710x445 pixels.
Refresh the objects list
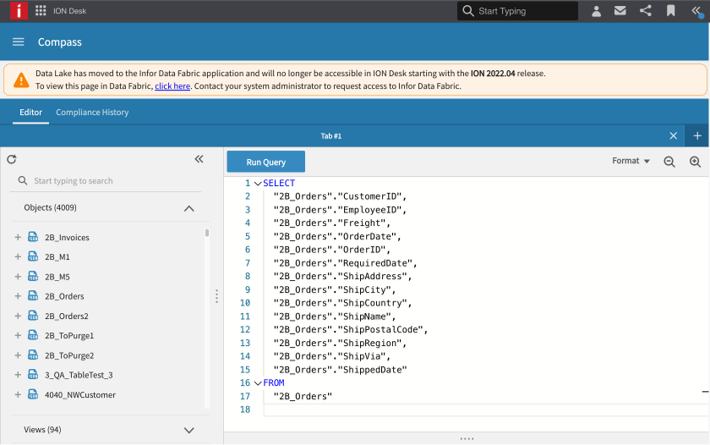tap(12, 159)
